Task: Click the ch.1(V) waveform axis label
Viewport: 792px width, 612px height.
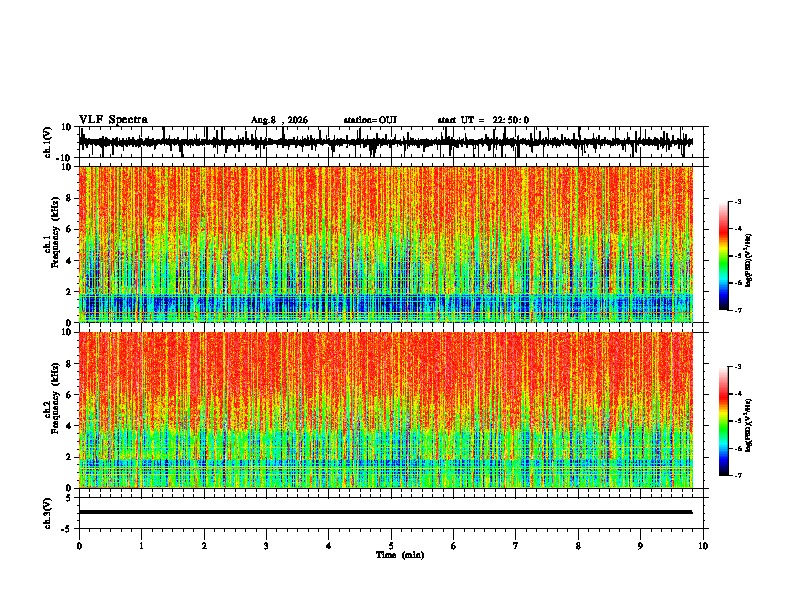Action: [48, 142]
